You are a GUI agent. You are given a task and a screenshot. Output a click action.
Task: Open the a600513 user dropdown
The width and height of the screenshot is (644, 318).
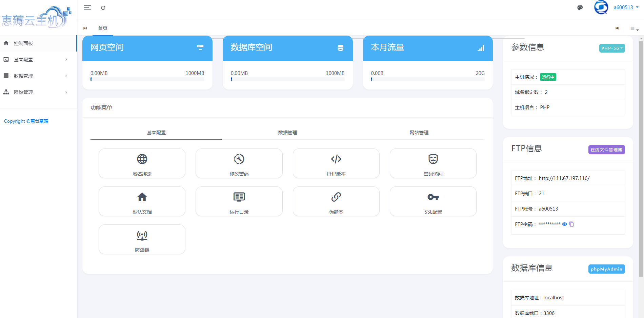click(625, 7)
